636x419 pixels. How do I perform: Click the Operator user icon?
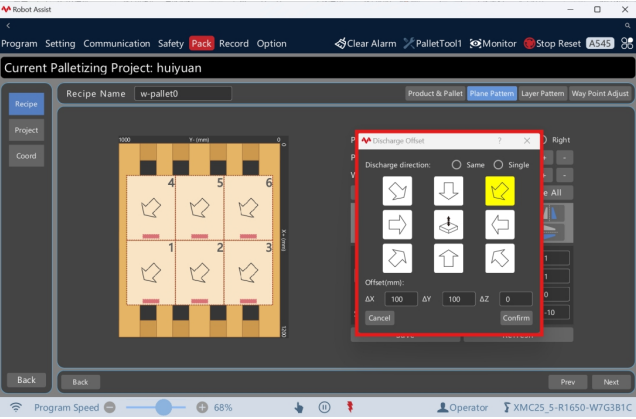[443, 407]
